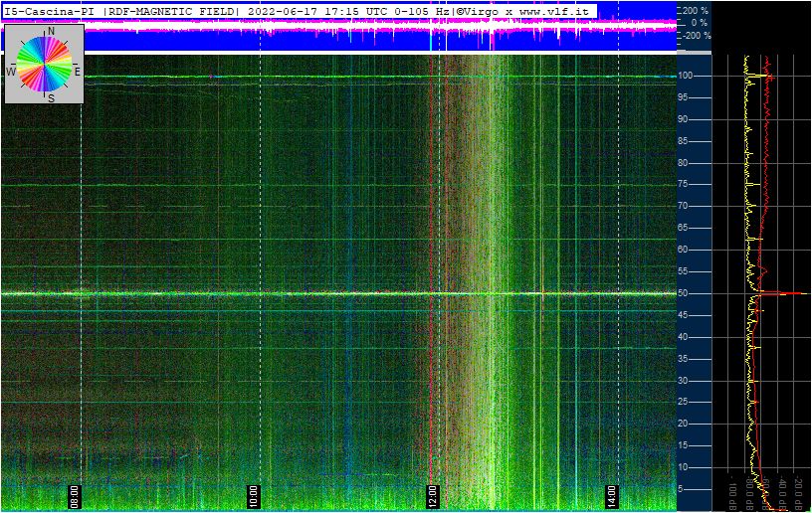812x513 pixels.
Task: Click the www.vlf.it link in header
Action: tap(553, 11)
